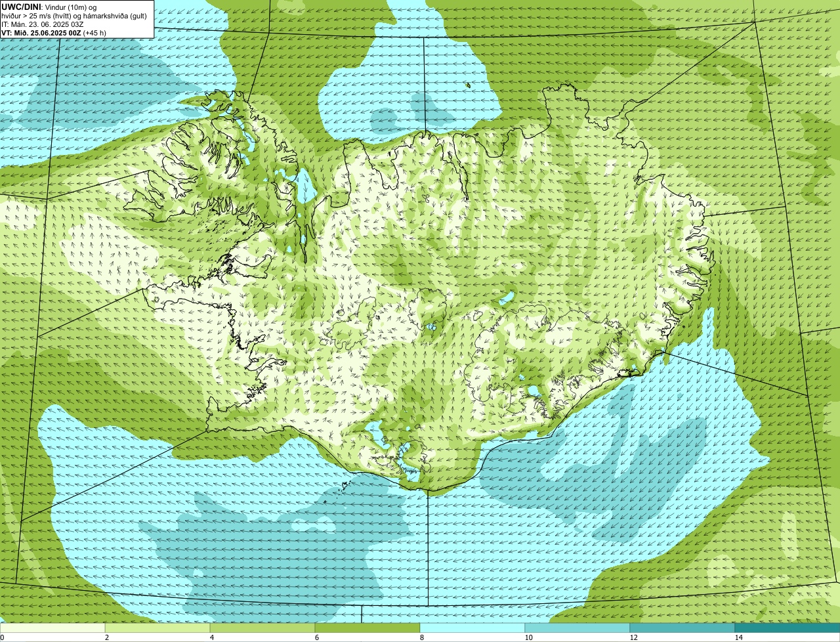Choose the 12–14 medium teal legend segment
Image resolution: width=840 pixels, height=642 pixels.
(682, 628)
